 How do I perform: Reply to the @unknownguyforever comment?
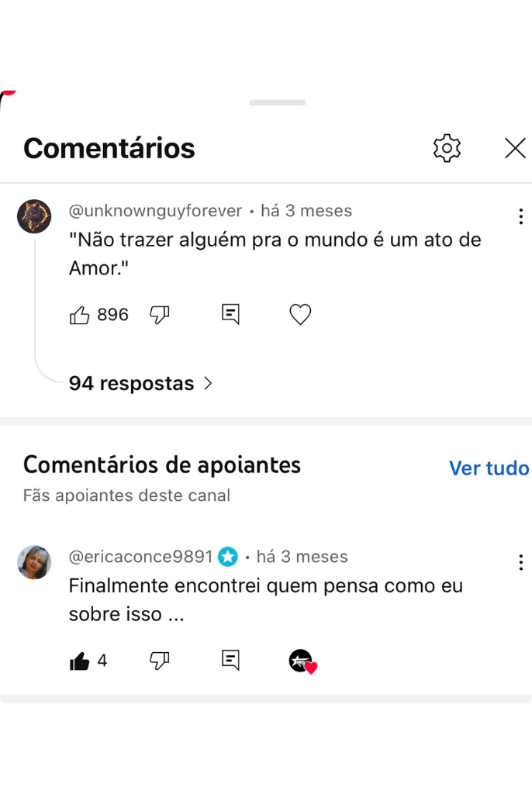point(230,314)
